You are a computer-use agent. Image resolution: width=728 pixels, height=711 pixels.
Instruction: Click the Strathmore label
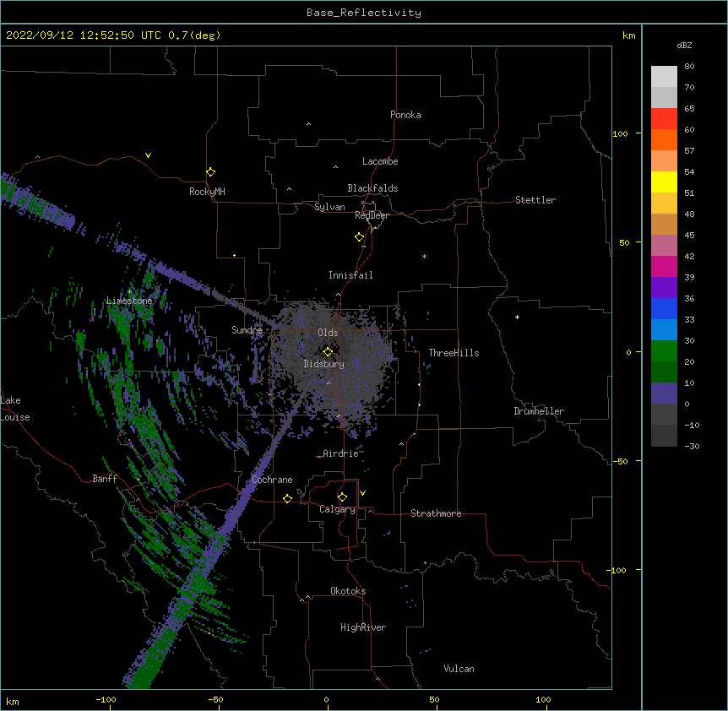[436, 513]
